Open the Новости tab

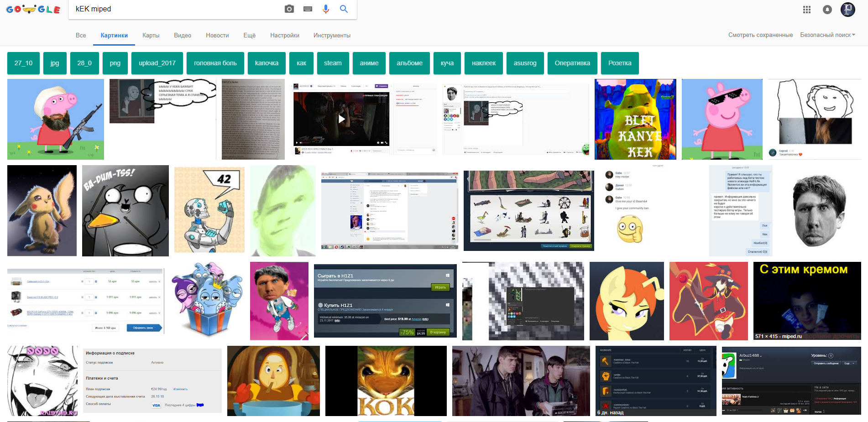tap(217, 35)
